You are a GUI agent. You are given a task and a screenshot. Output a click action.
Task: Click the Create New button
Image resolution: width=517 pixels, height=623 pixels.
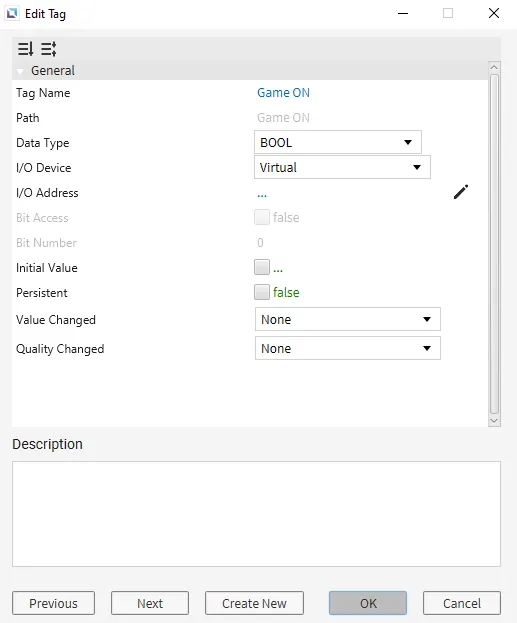click(x=254, y=603)
